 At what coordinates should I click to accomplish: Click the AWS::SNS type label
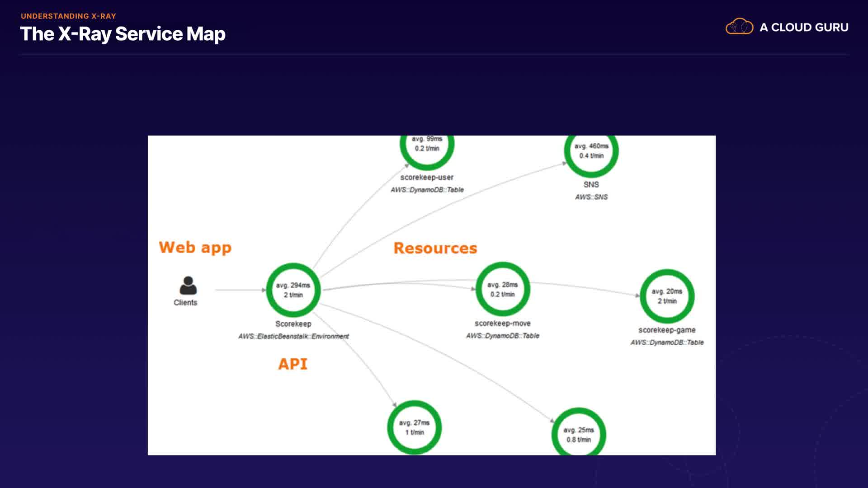[x=591, y=197]
